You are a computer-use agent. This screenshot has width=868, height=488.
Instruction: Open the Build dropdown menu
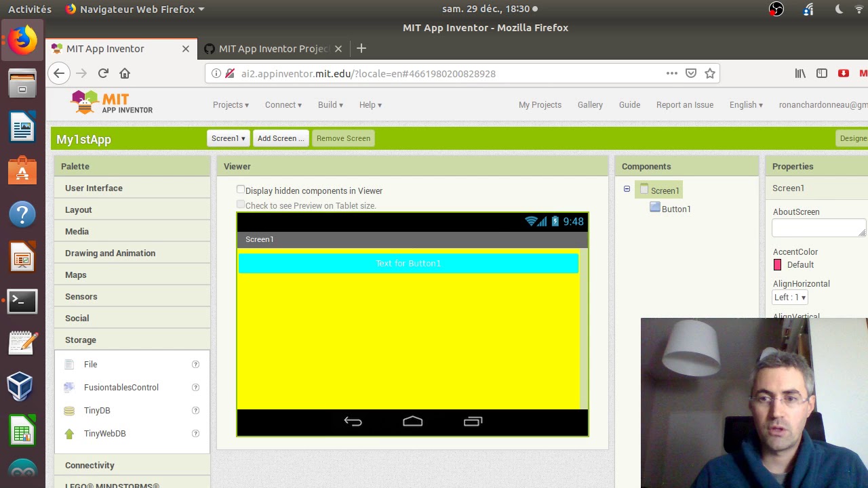click(x=330, y=105)
